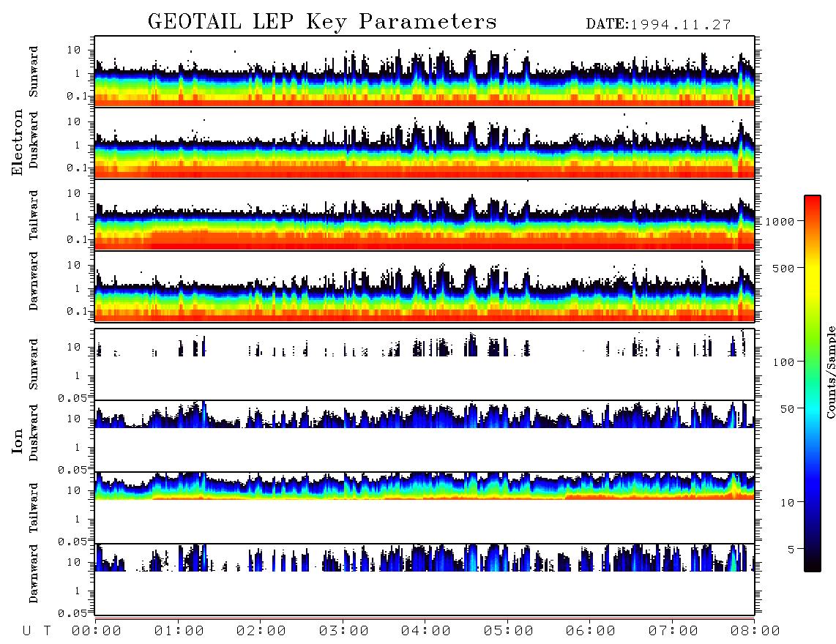
Task: Click the 100 colorbar tick label
Action: coord(784,362)
